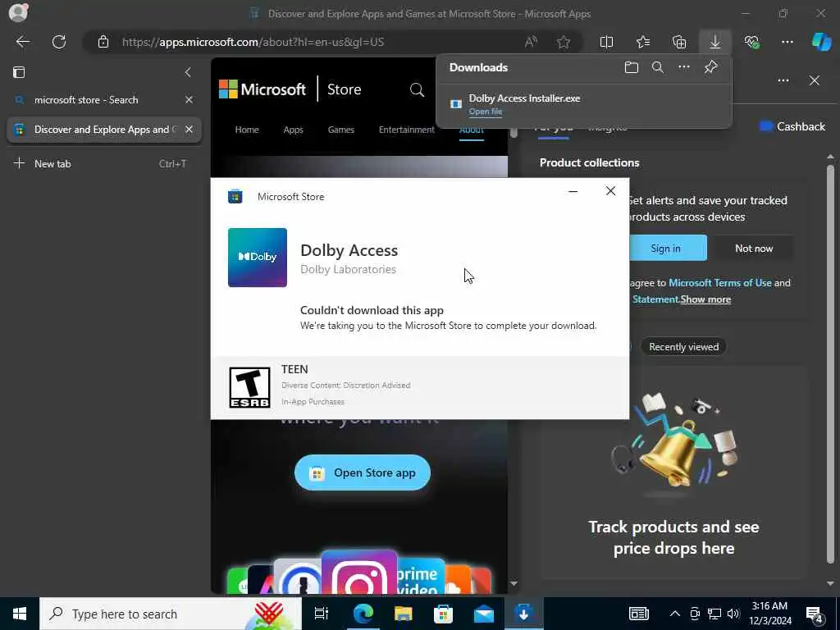Open Microsoft Store from taskbar
Image resolution: width=840 pixels, height=630 pixels.
(443, 614)
